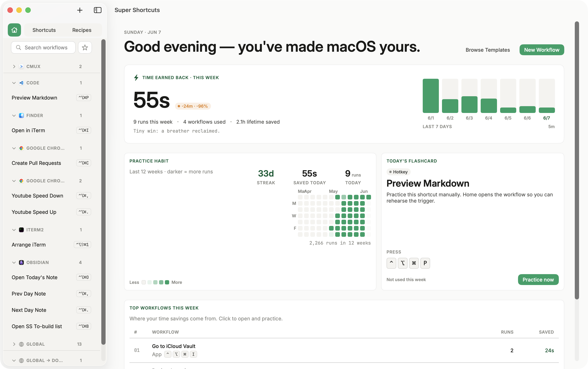Expand the CMUX group
This screenshot has width=588, height=369.
coord(14,66)
